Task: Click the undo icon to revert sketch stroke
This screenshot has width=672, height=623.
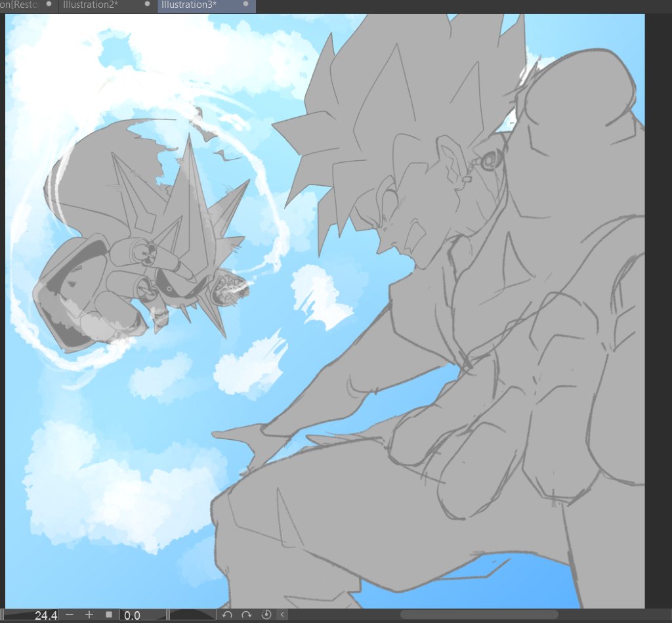Action: [x=227, y=615]
